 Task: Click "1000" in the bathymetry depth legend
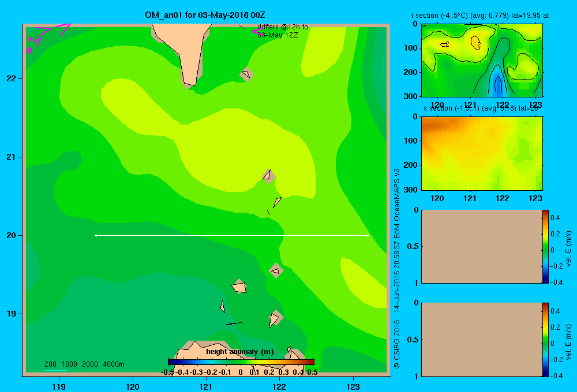[69, 364]
